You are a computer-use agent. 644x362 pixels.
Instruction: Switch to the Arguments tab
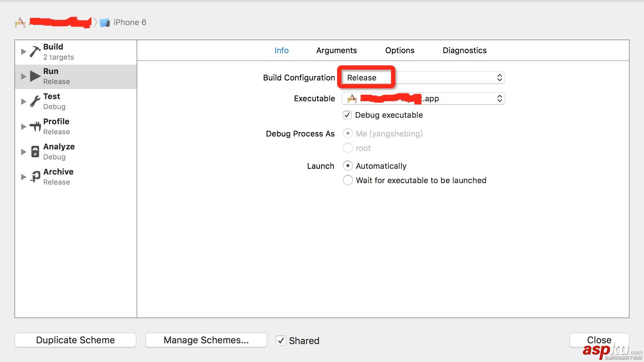[336, 51]
